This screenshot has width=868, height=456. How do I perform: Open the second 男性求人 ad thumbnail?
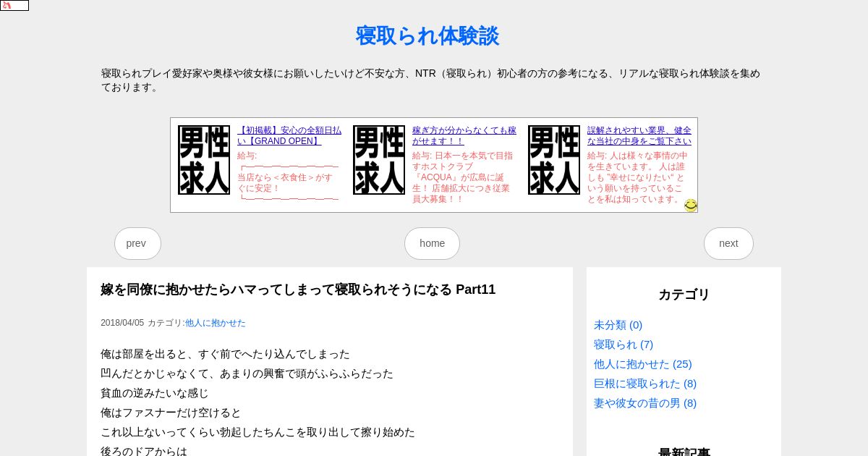379,160
